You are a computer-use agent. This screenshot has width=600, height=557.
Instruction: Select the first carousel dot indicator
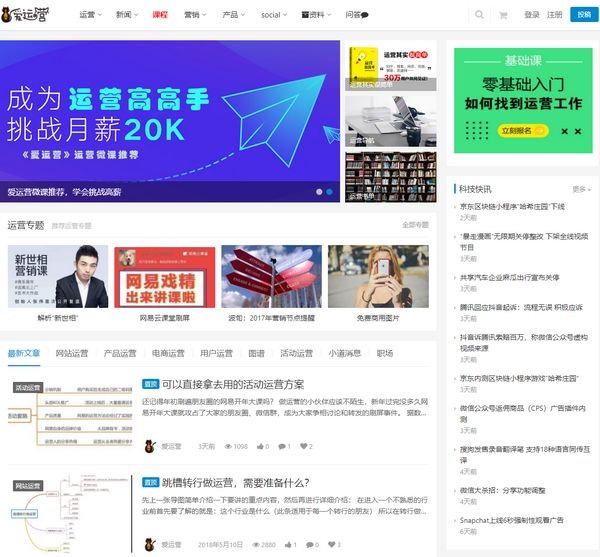tap(319, 192)
